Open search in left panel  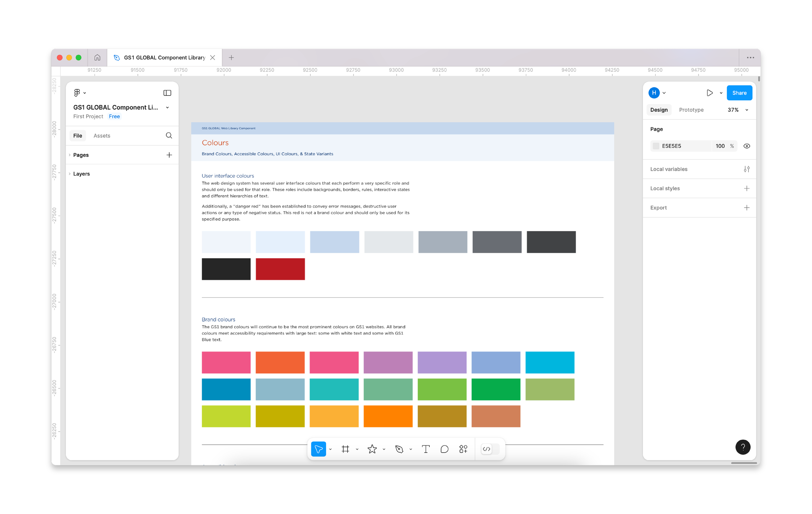pos(169,135)
